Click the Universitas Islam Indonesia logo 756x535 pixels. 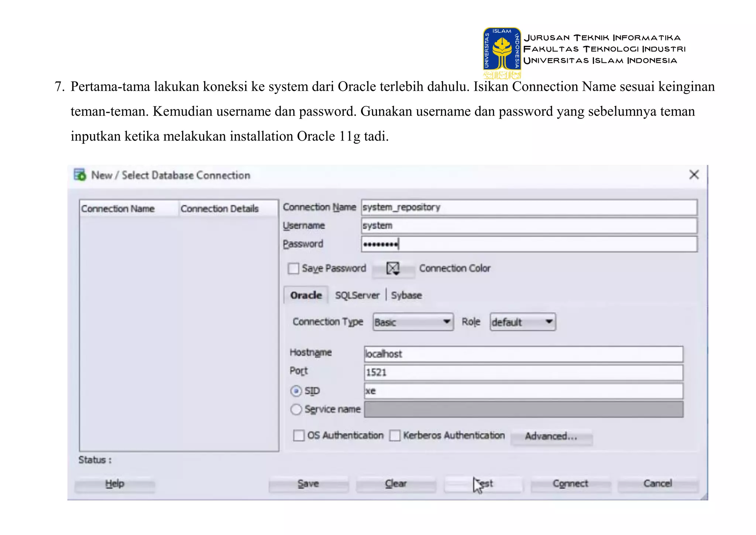502,53
